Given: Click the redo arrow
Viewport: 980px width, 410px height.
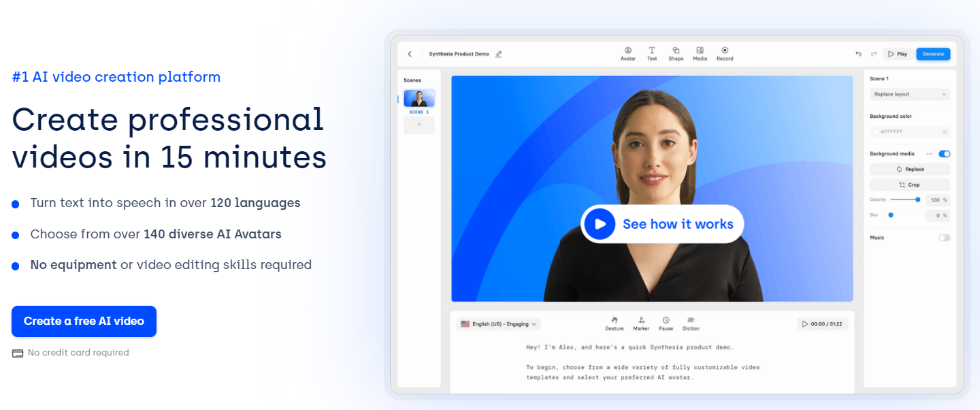Looking at the screenshot, I should 874,54.
